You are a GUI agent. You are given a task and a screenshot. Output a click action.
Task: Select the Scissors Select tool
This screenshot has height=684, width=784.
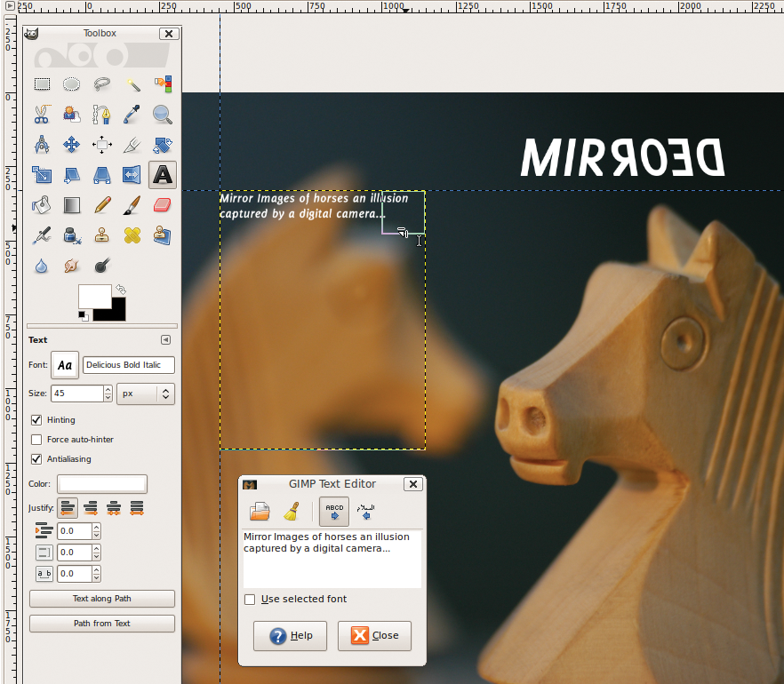42,115
